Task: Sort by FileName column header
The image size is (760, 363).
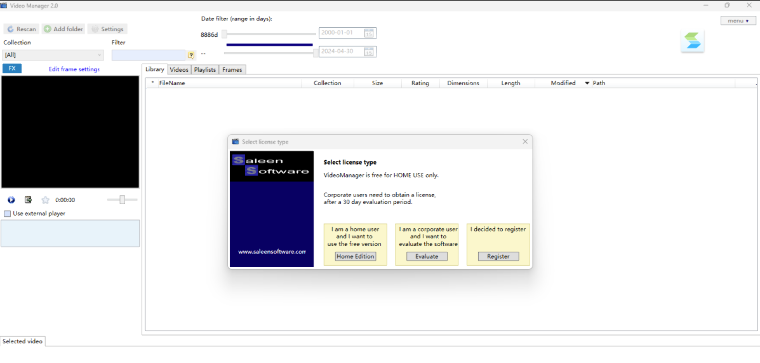Action: click(x=229, y=83)
